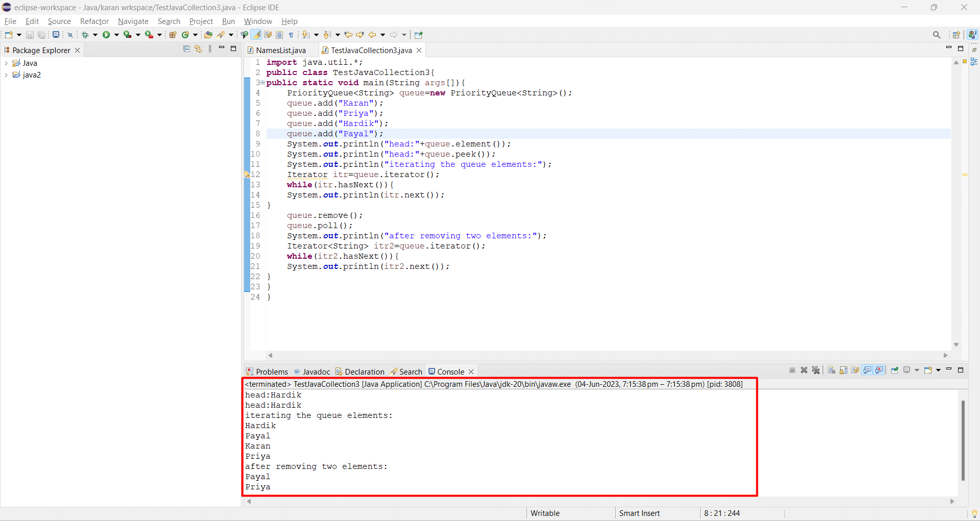Toggle Show Whitespace Characters pilcrow icon
The image size is (980, 521).
point(291,35)
